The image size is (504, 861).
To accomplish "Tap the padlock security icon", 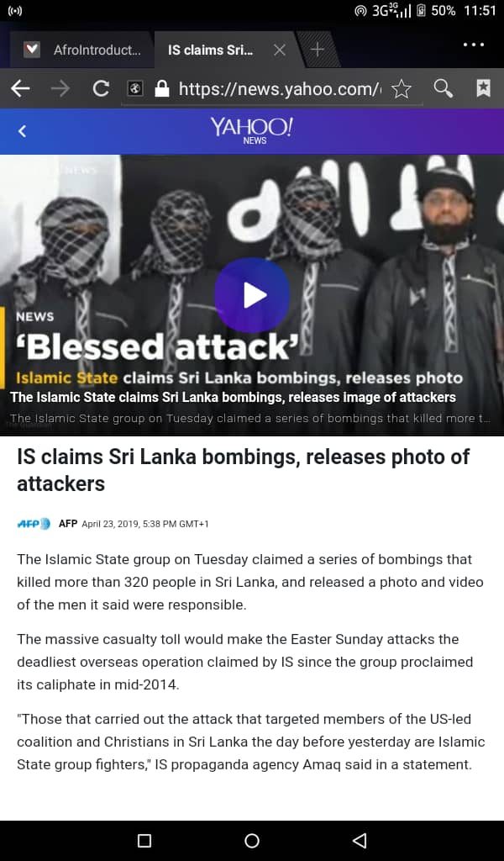I will pyautogui.click(x=162, y=87).
